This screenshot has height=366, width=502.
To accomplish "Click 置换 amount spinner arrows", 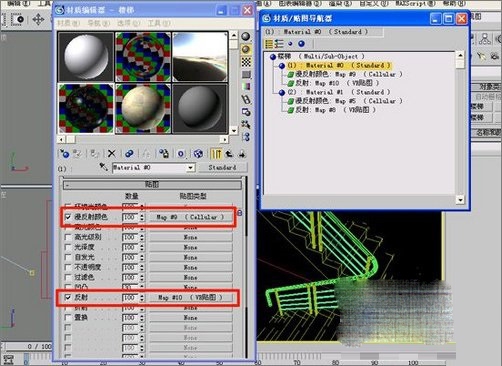I will pos(142,317).
